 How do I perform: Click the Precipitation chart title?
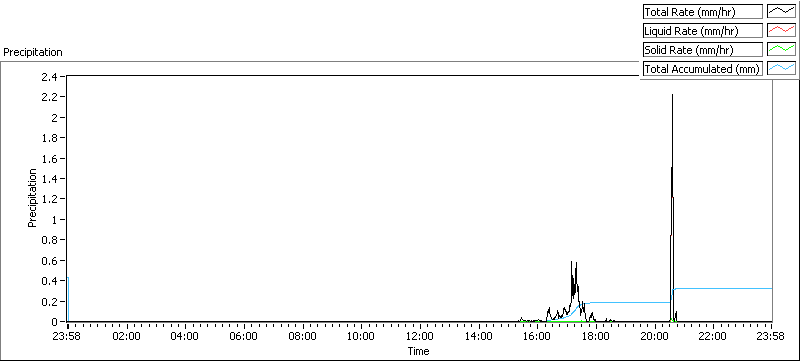33,52
